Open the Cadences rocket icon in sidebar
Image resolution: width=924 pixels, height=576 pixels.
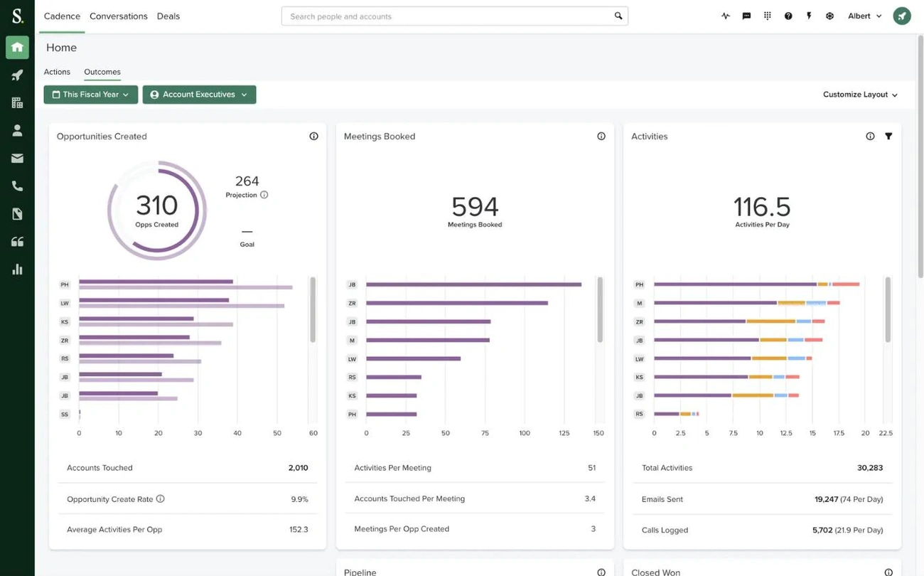click(17, 75)
